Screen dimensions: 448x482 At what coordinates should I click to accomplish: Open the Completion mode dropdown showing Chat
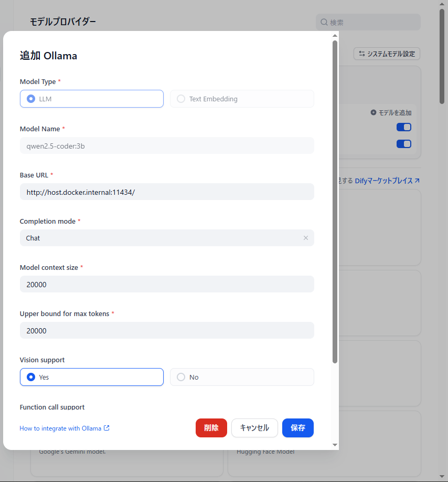click(167, 238)
